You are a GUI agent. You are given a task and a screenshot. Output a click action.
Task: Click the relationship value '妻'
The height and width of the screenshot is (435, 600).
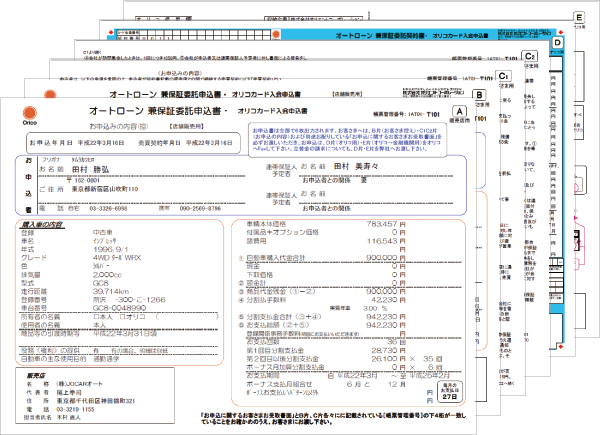coord(364,180)
